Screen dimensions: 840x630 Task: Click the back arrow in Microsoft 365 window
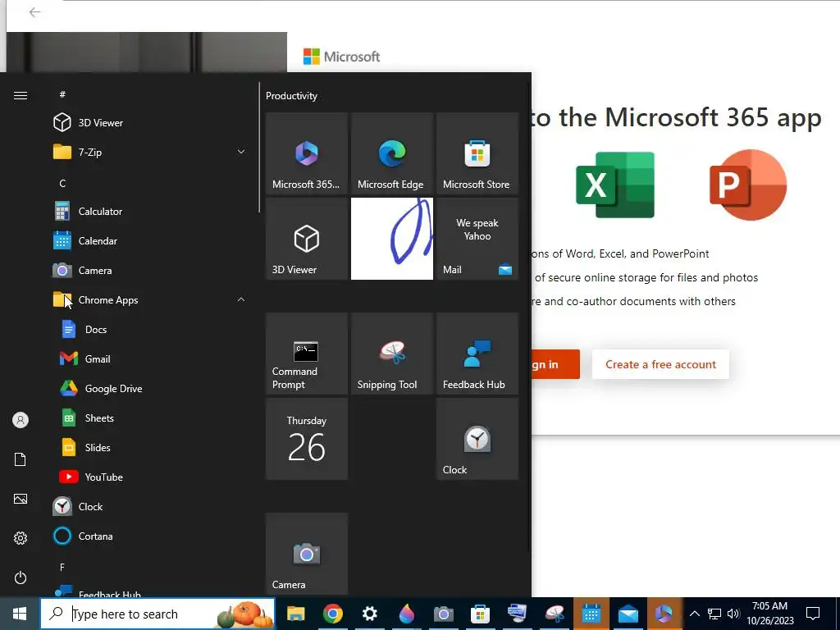(34, 12)
